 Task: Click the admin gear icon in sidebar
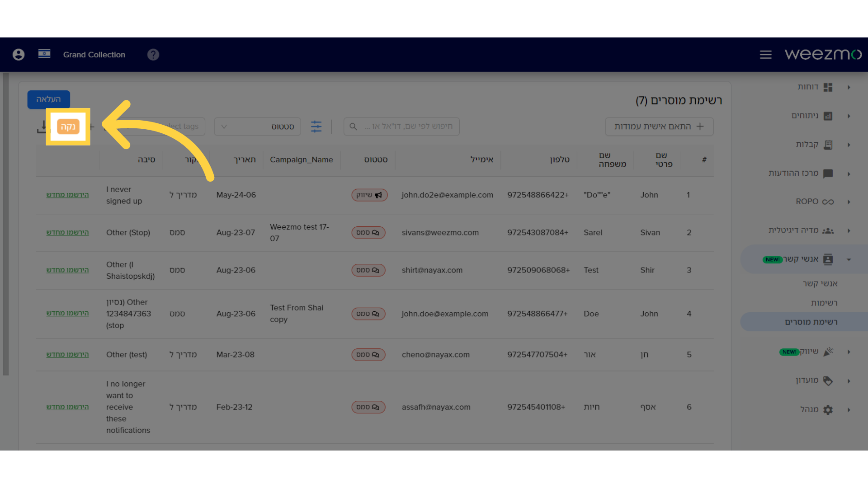point(828,410)
